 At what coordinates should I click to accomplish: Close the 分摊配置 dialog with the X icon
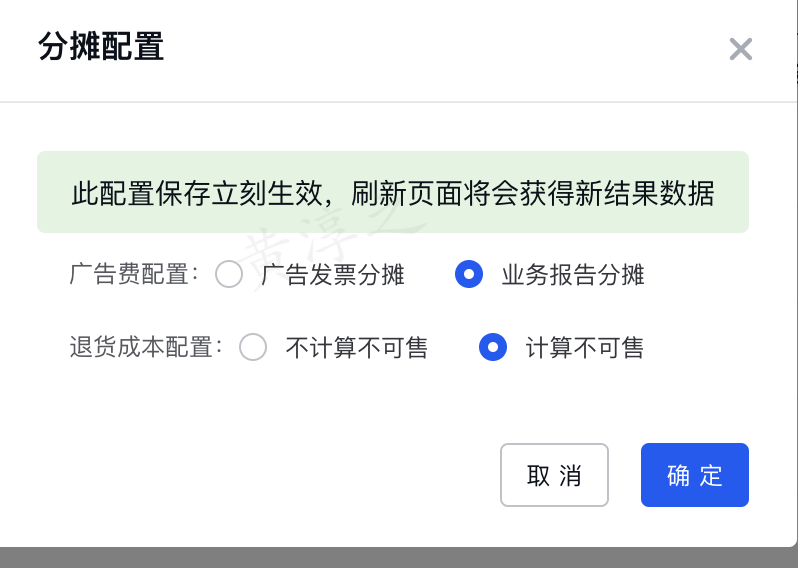(740, 49)
